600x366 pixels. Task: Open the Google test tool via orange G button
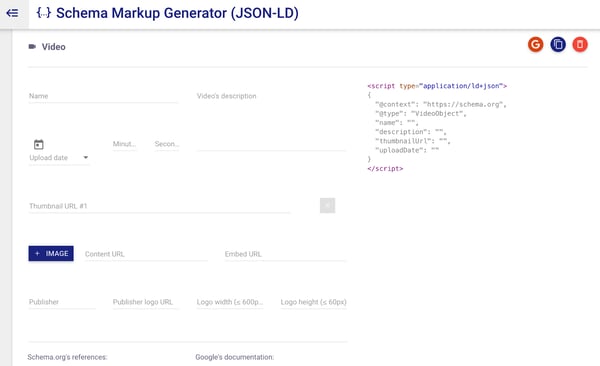(x=535, y=44)
